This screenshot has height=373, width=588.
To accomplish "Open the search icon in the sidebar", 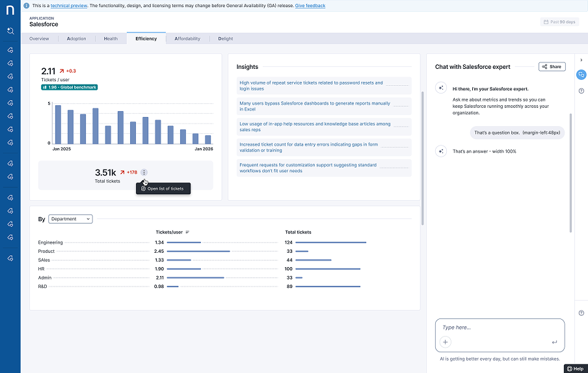I will pos(10,31).
